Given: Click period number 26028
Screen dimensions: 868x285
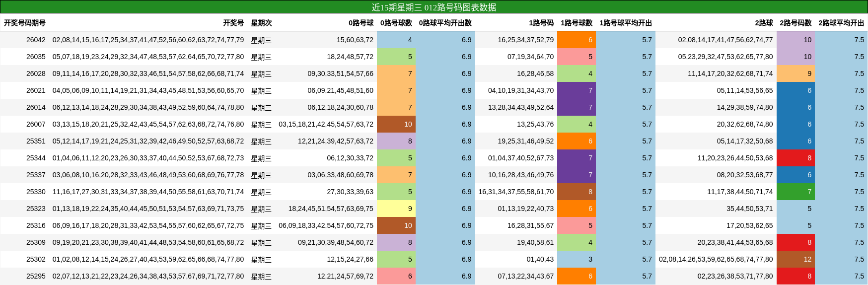Looking at the screenshot, I should coord(36,73).
